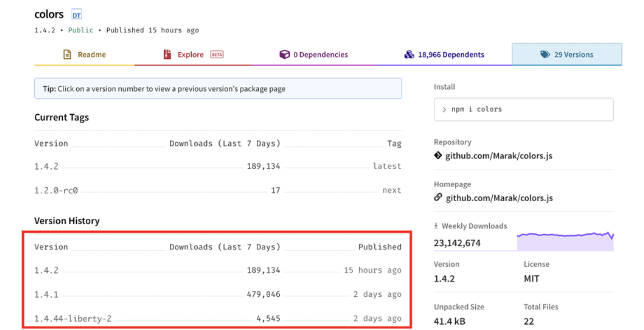The width and height of the screenshot is (644, 330).
Task: Open version 1.4.2 in Version History
Action: (47, 271)
